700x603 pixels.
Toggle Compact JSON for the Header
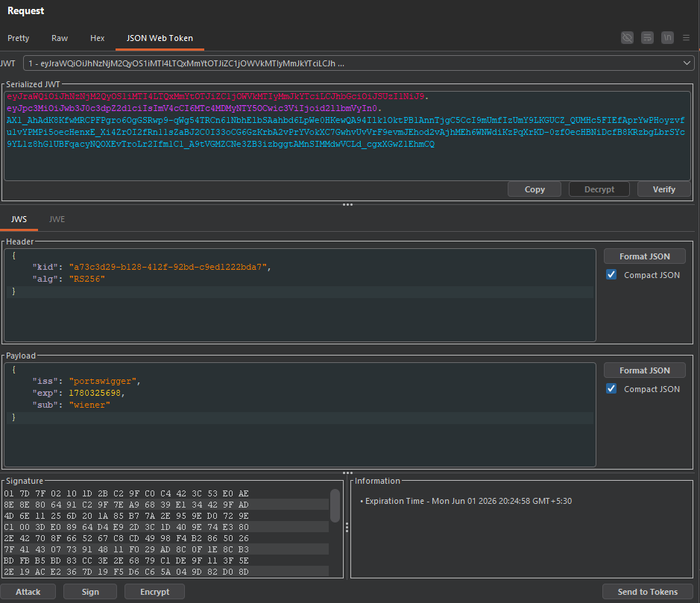pyautogui.click(x=611, y=274)
